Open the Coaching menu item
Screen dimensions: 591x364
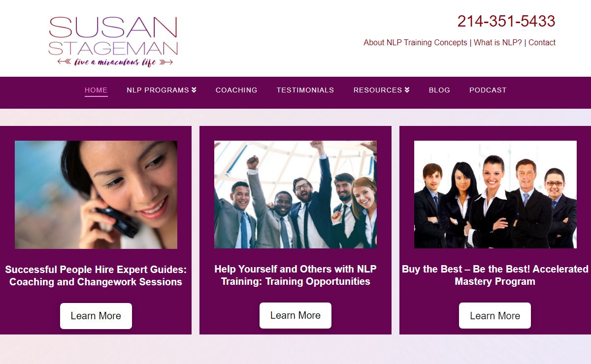coord(236,90)
